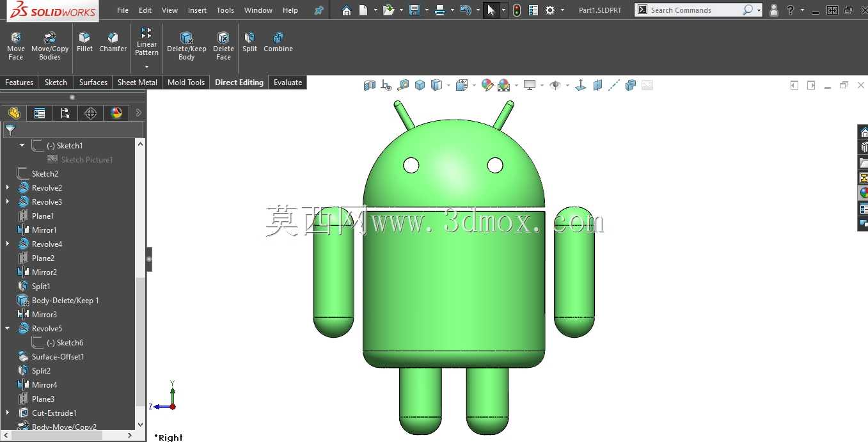Activate the Chamfer tool
This screenshot has height=442, width=868.
113,42
